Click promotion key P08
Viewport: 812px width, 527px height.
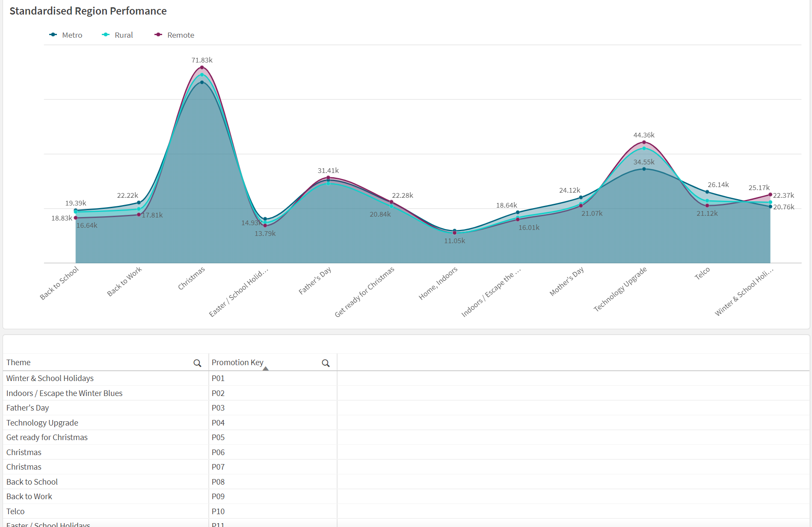coord(218,482)
